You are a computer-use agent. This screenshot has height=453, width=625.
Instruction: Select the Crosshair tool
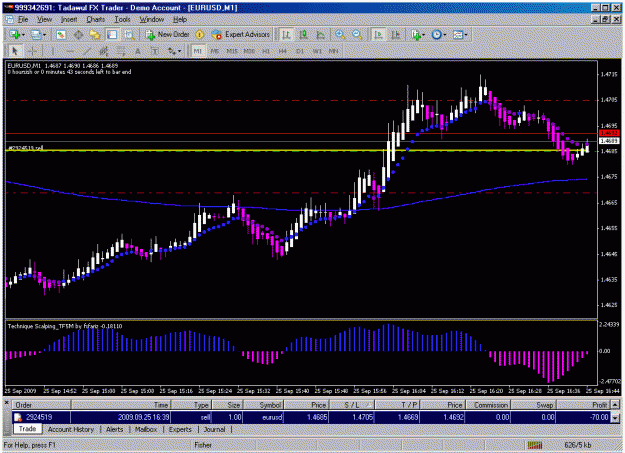point(32,51)
